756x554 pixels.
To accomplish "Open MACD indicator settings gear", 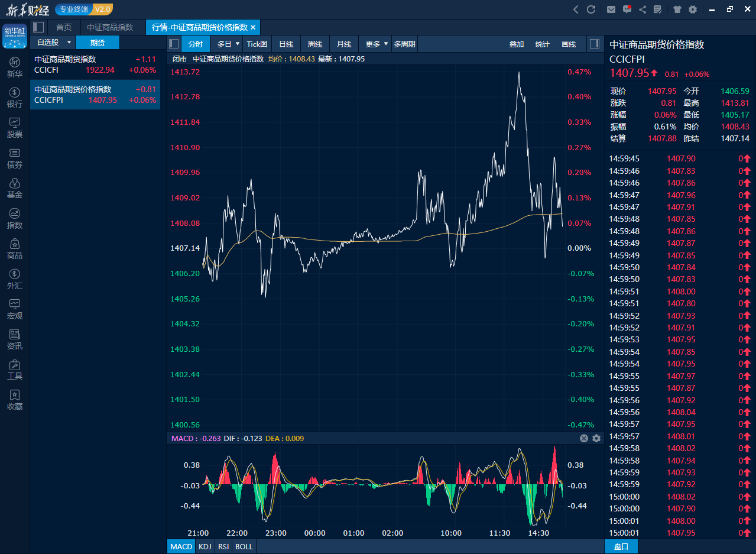I will tap(596, 438).
